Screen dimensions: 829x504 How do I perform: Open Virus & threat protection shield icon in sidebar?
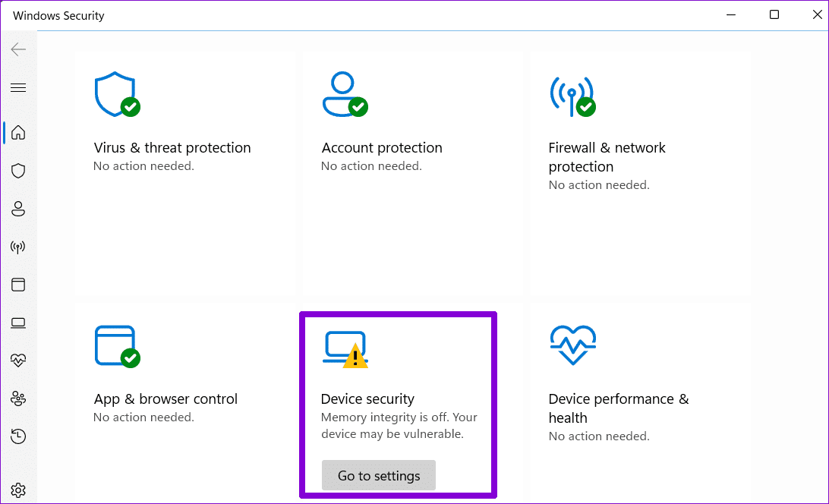[x=18, y=171]
